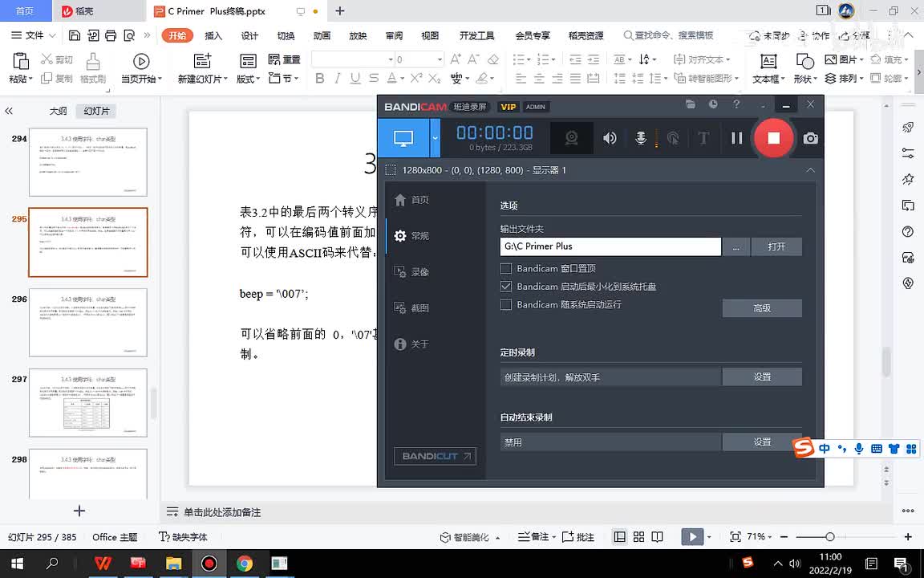
Task: Click the reading view icon in status bar
Action: tap(658, 537)
